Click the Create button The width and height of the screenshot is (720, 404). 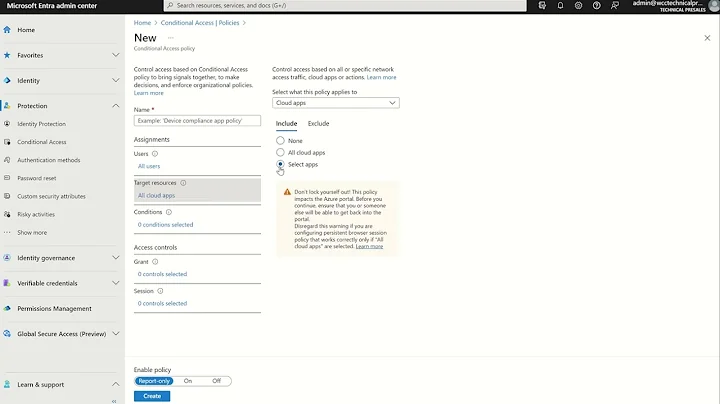point(152,396)
